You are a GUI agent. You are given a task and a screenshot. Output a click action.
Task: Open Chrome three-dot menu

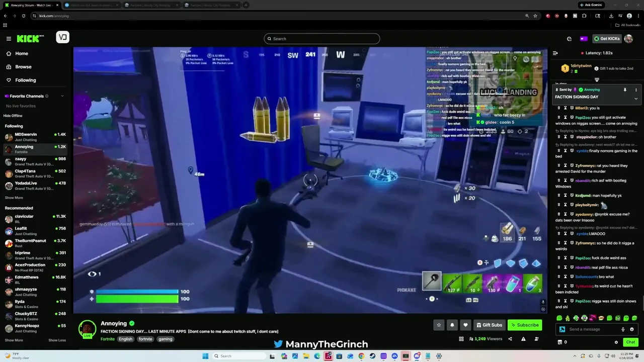[x=638, y=16]
